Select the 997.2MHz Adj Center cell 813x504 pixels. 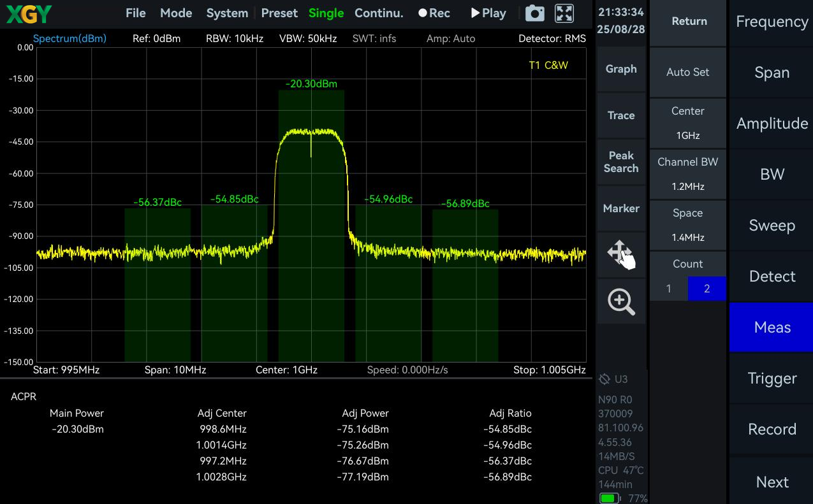[222, 461]
